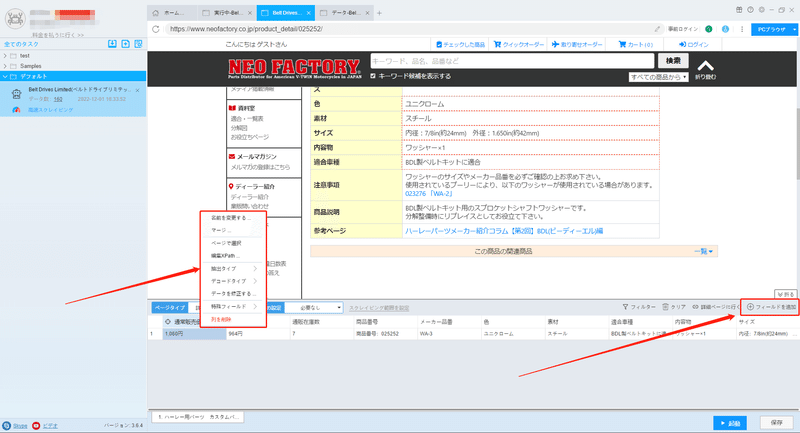This screenshot has height=433, width=800.
Task: Click the blue circular toolbar icon
Action: coord(725,29)
